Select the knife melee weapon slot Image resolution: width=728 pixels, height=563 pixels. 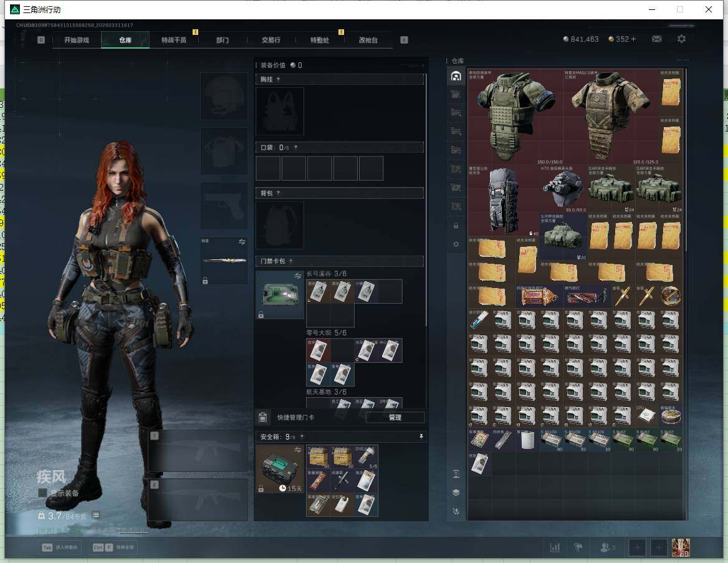(x=224, y=261)
